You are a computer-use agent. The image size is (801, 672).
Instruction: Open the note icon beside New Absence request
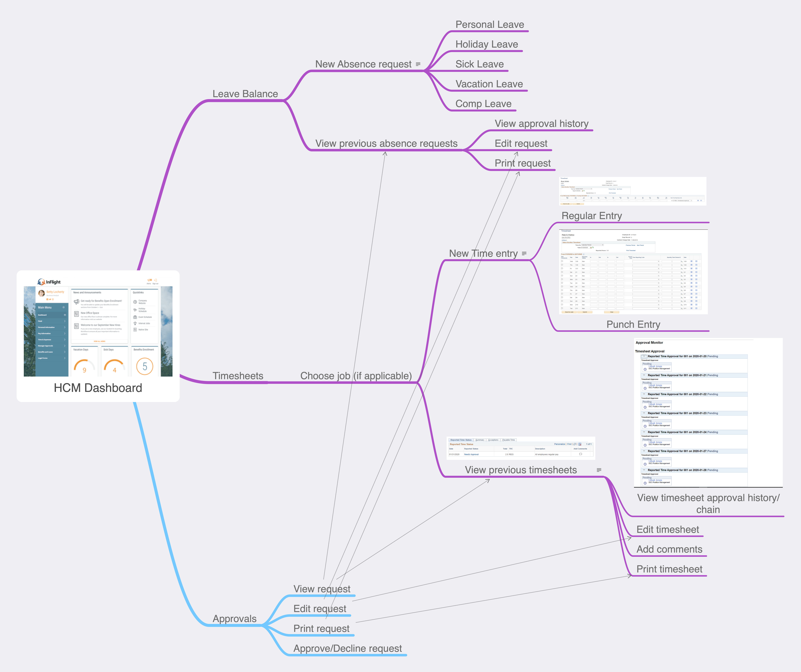coord(418,64)
